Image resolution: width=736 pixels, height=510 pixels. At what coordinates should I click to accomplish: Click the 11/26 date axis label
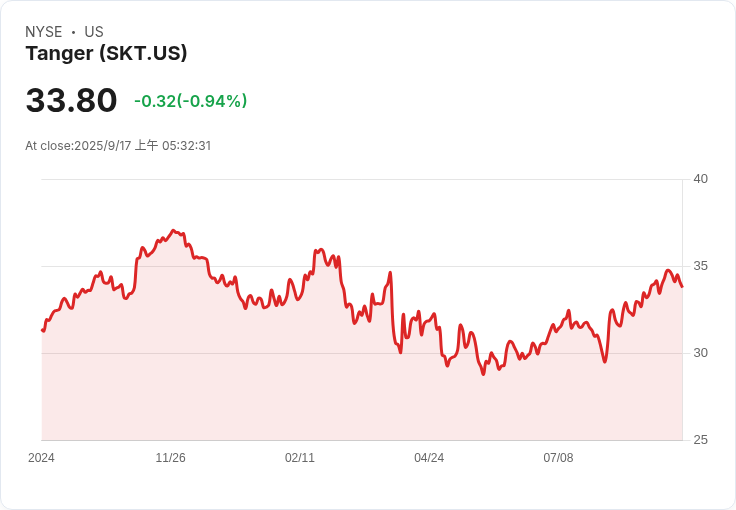tap(170, 458)
